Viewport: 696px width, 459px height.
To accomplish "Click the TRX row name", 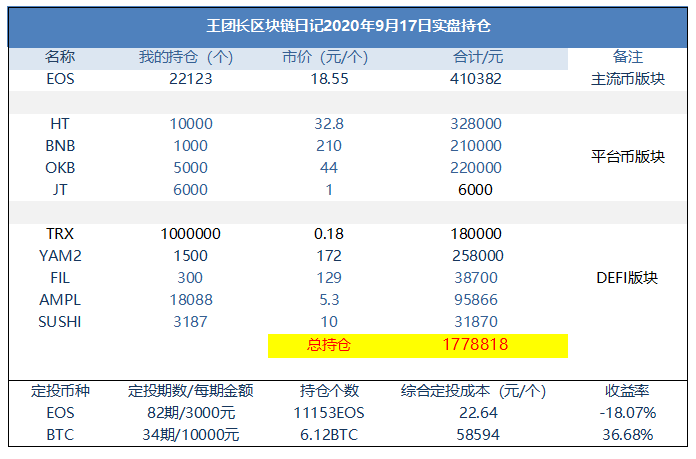I will coord(60,234).
